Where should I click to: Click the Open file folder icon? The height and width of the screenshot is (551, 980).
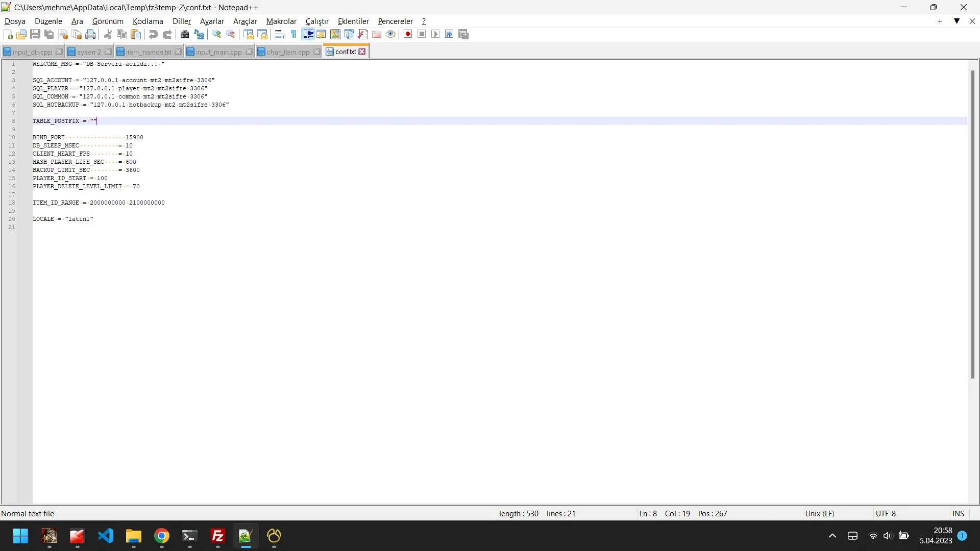click(21, 34)
